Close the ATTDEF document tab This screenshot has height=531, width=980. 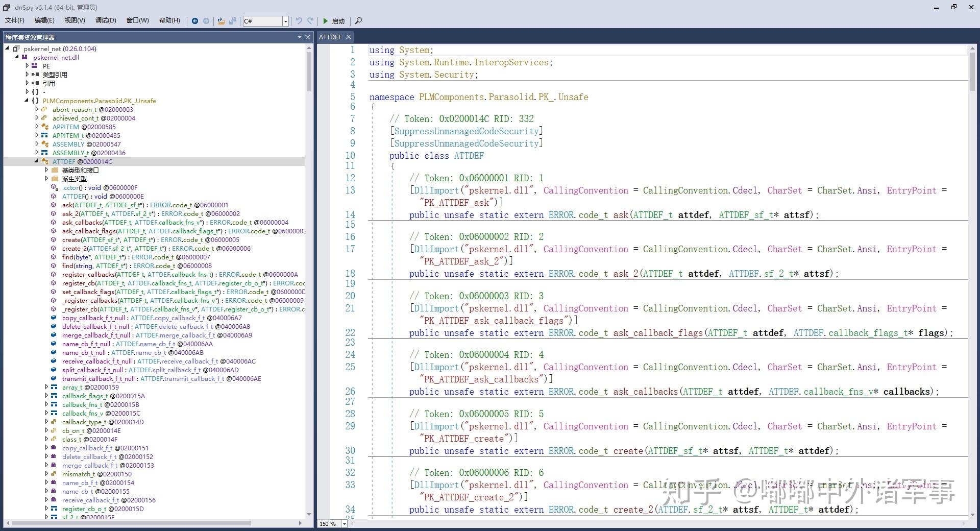pos(349,37)
